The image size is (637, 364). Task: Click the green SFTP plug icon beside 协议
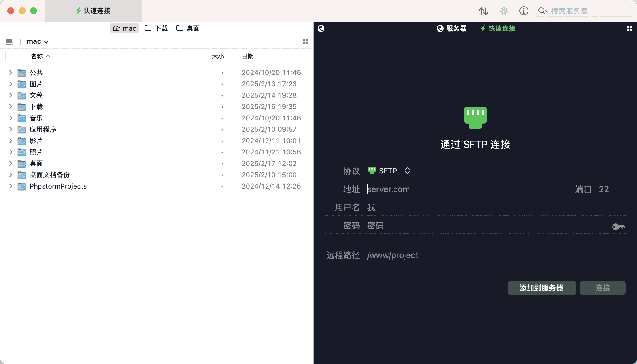click(x=371, y=170)
